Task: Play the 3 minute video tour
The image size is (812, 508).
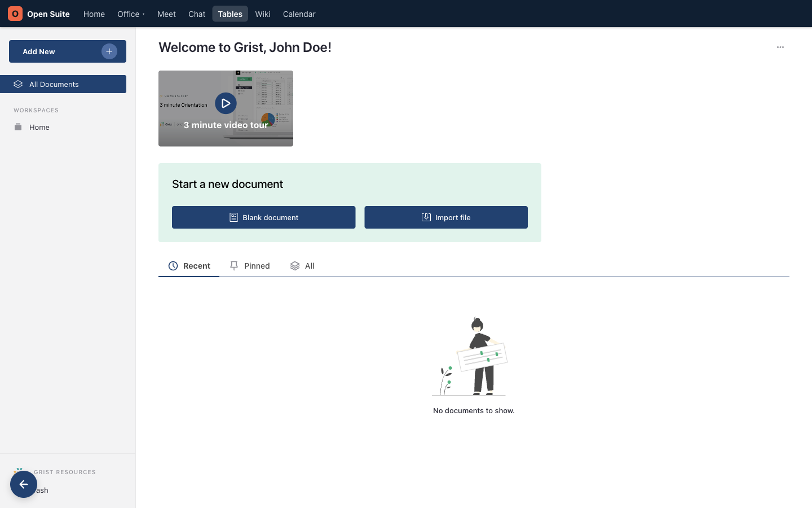Action: [x=226, y=103]
